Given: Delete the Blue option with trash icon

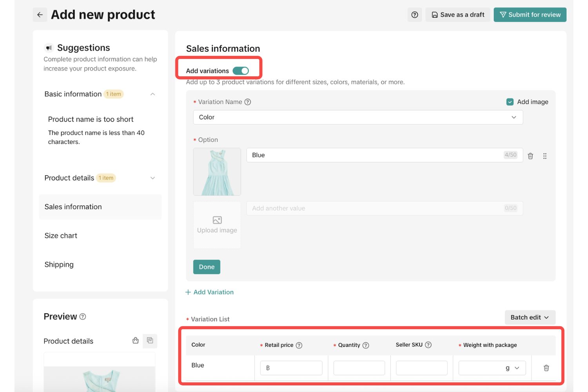Looking at the screenshot, I should pos(530,156).
